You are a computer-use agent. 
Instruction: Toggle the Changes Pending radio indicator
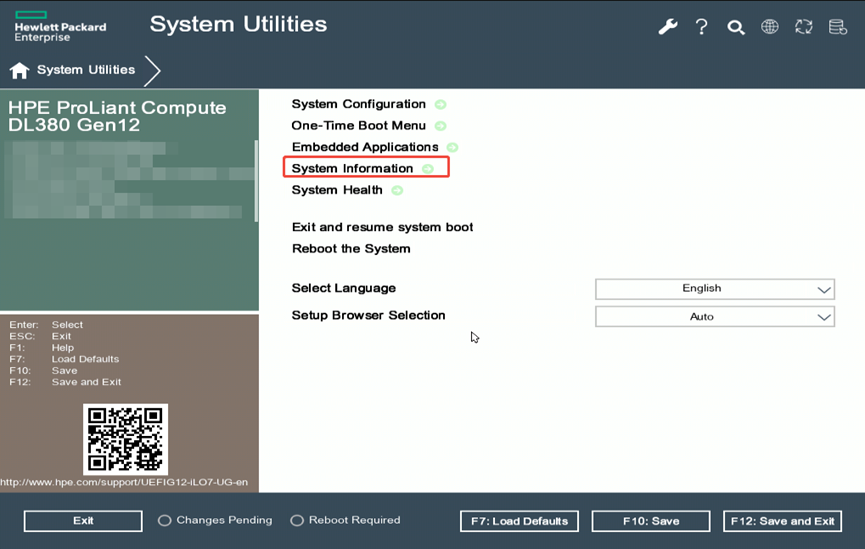tap(165, 521)
